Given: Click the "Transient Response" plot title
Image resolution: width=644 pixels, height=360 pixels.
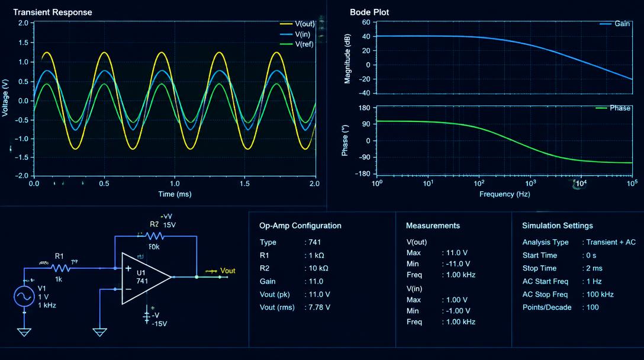Looking at the screenshot, I should pyautogui.click(x=53, y=12).
